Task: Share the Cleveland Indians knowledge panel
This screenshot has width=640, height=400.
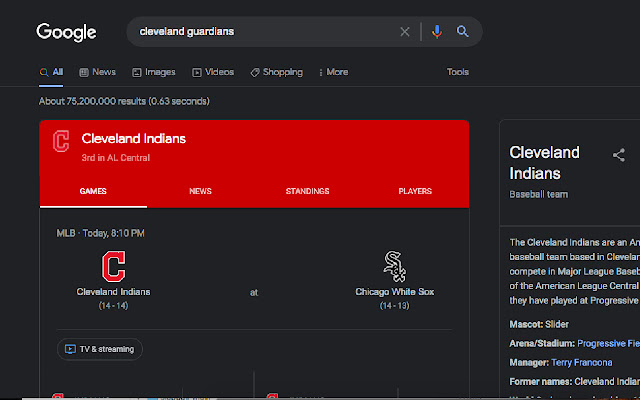Action: point(619,155)
